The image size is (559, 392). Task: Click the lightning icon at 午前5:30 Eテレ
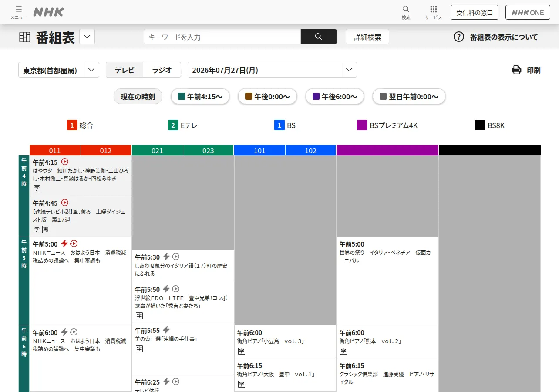pos(167,257)
